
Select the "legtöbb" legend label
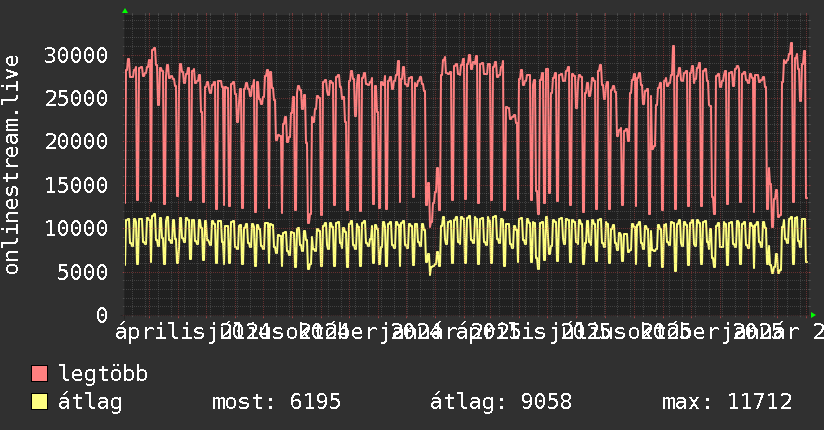click(104, 375)
